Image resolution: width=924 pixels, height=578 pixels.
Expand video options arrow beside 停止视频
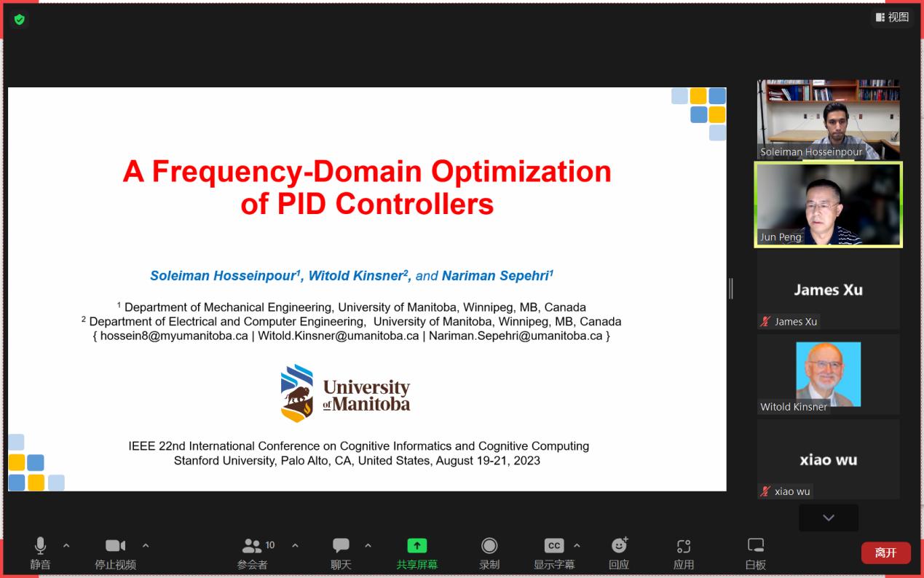click(146, 545)
